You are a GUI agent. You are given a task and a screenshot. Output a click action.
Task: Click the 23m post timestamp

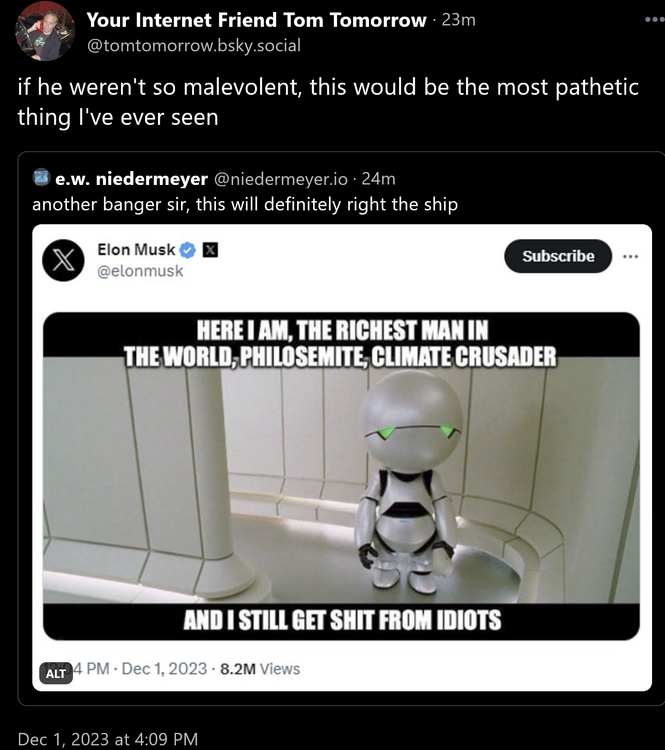click(x=458, y=21)
